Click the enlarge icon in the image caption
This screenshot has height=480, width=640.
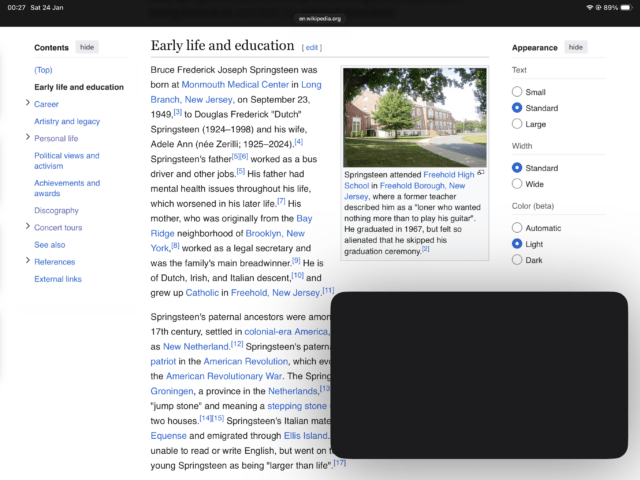point(481,173)
